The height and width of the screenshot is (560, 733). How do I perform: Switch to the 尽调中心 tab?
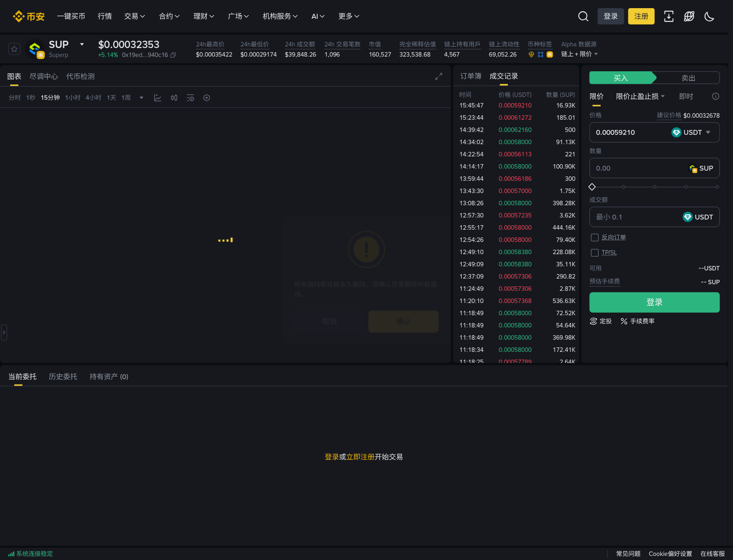(44, 76)
